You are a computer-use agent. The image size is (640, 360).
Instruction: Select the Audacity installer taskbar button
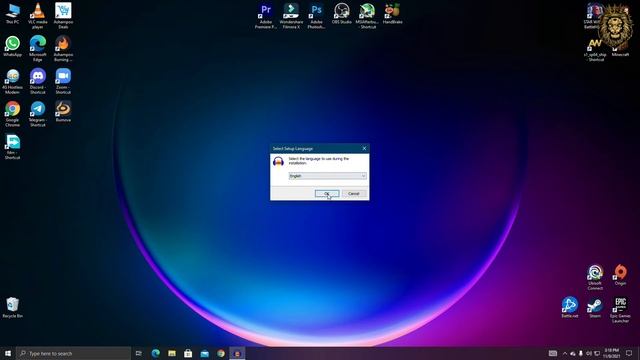237,353
